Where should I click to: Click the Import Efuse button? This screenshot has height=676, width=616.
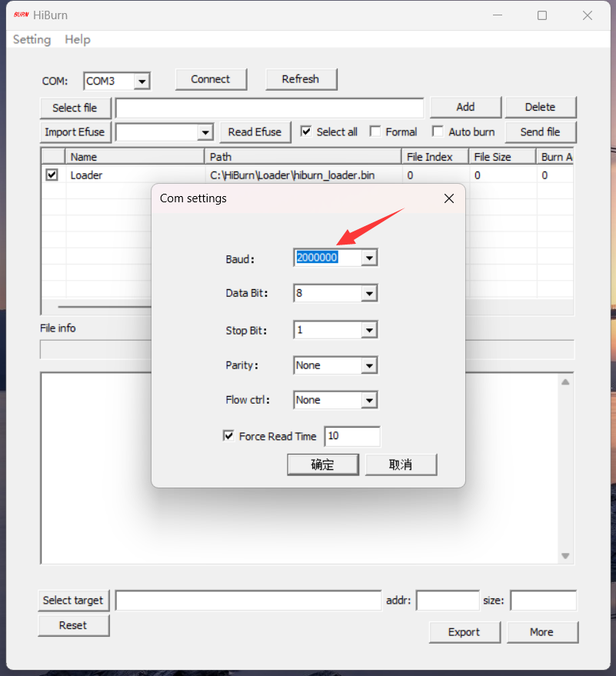point(75,132)
